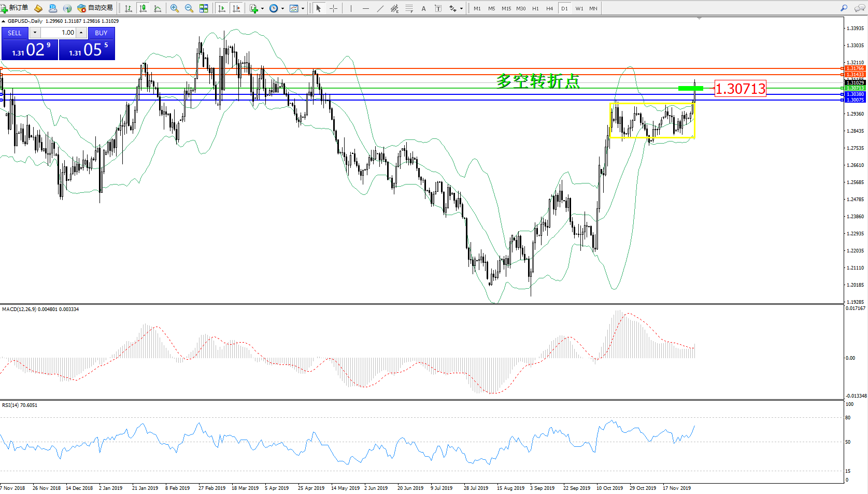Open the periodicity clock dropdown arrow
This screenshot has width=868, height=494.
pos(282,8)
